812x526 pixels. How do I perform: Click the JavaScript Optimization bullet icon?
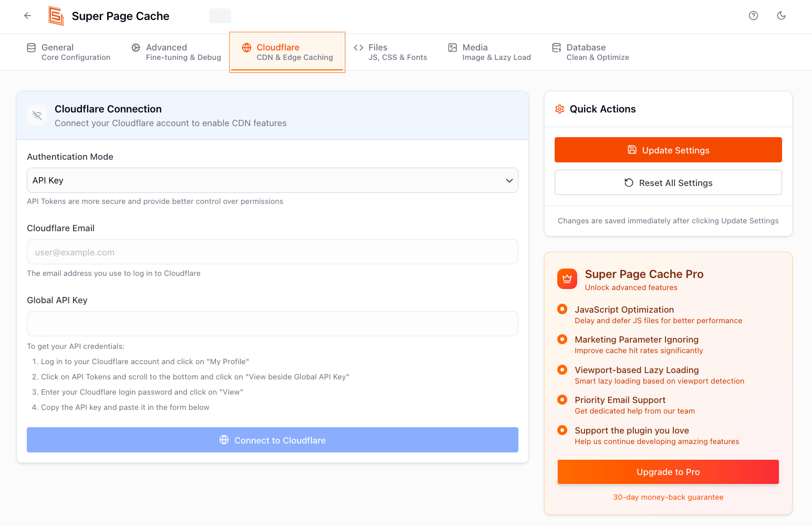click(x=563, y=309)
